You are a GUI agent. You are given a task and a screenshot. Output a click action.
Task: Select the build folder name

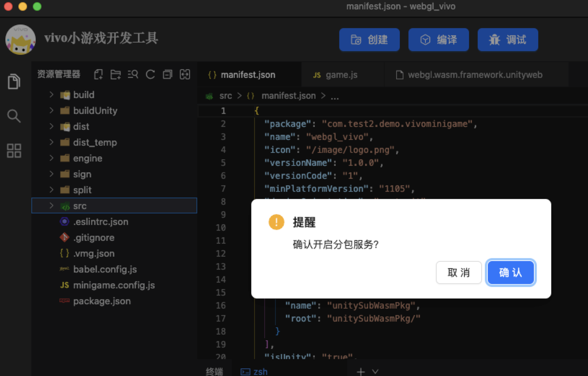84,95
